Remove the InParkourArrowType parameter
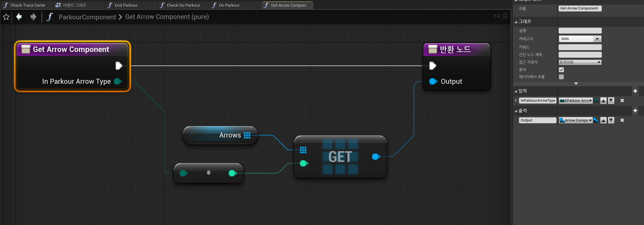This screenshot has width=644, height=225. (x=622, y=101)
